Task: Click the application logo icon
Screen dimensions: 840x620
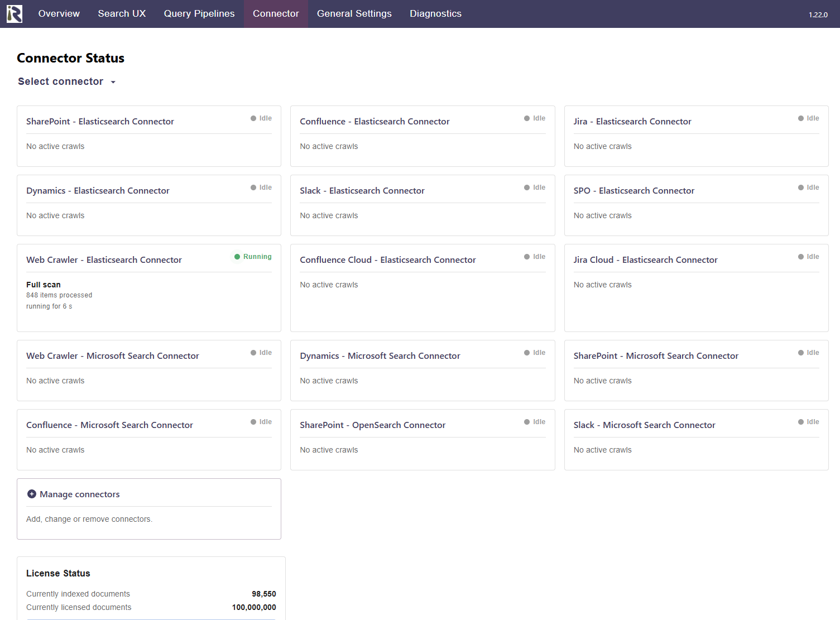Action: point(15,14)
